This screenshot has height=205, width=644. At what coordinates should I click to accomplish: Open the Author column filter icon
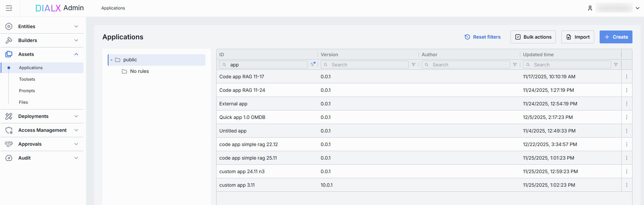coord(515,65)
